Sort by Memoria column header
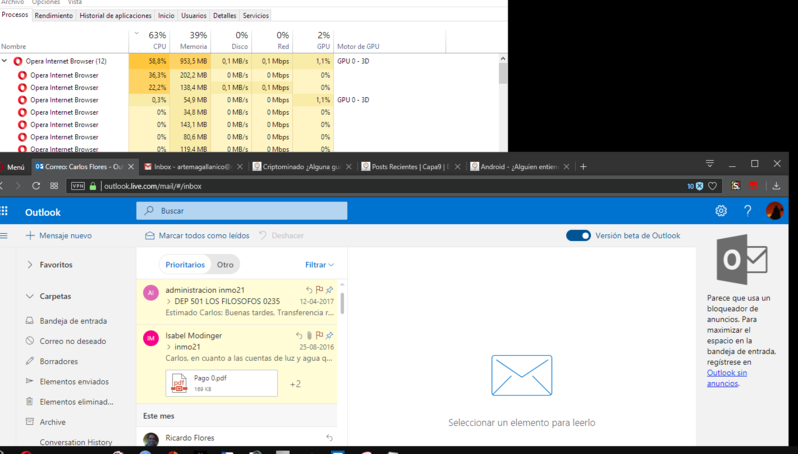Screen dimensions: 798x454 [190, 41]
